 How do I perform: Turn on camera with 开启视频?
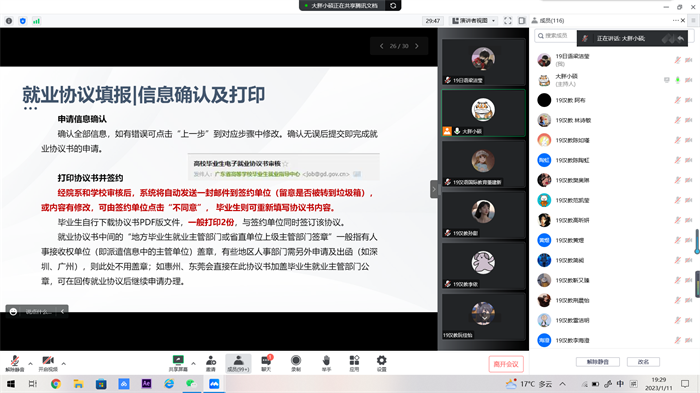click(48, 363)
